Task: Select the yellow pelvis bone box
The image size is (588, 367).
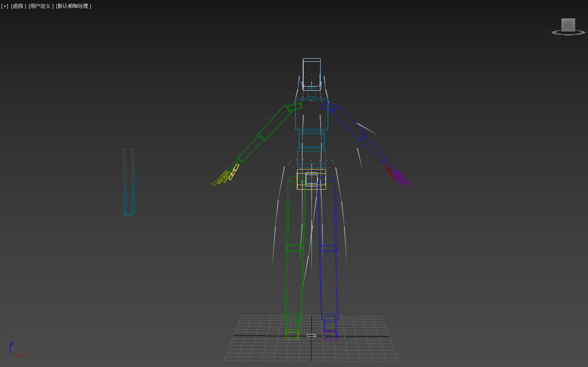Action: tap(311, 179)
